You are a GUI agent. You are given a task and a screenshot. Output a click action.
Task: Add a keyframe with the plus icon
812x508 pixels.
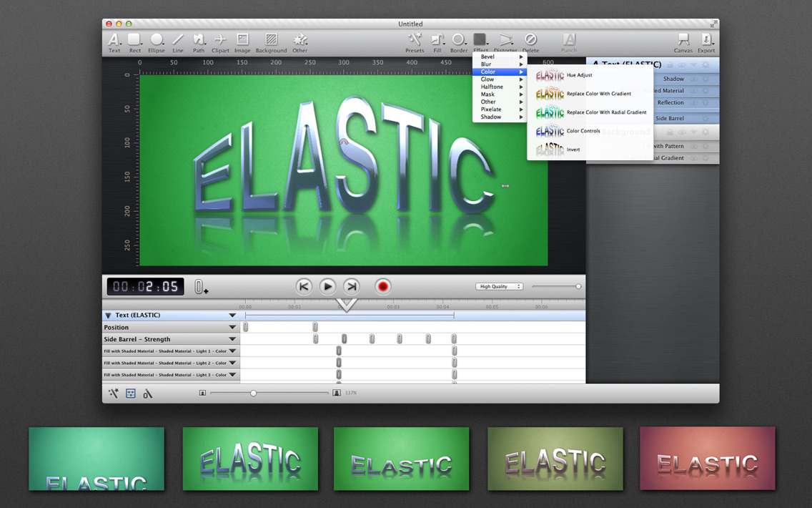201,287
